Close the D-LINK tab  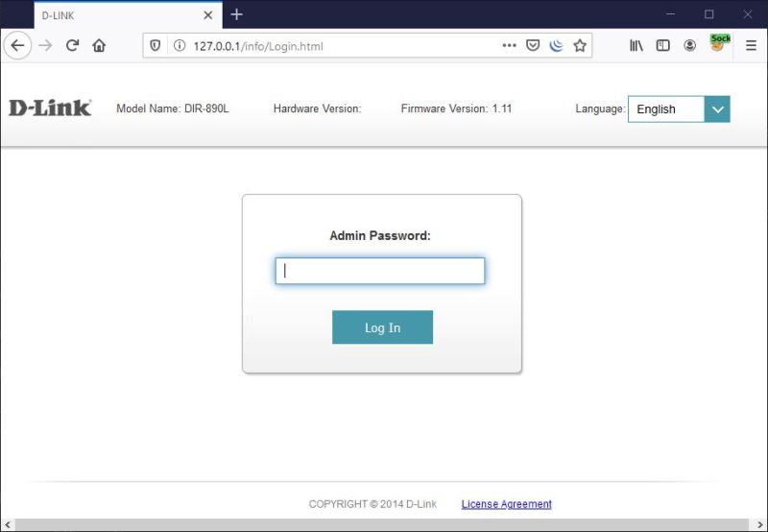(208, 15)
